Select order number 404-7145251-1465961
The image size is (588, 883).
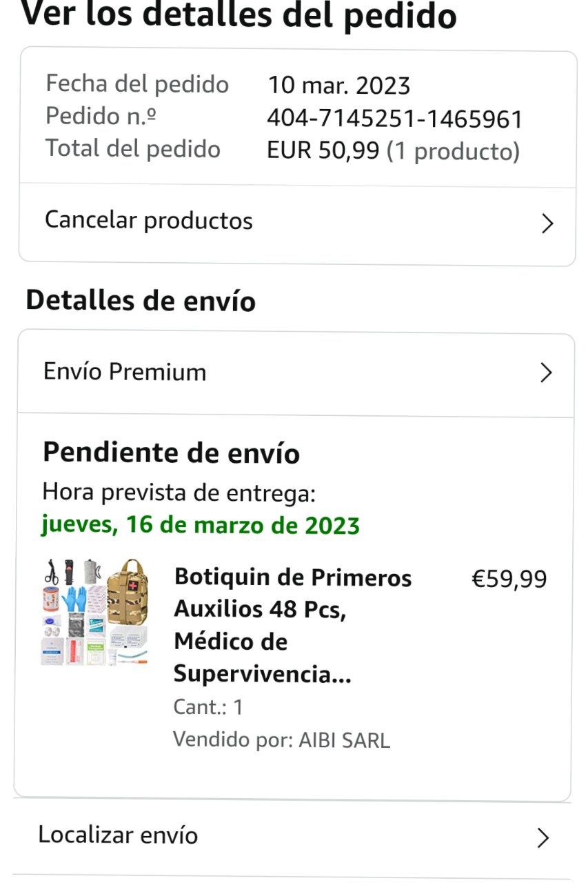(395, 119)
